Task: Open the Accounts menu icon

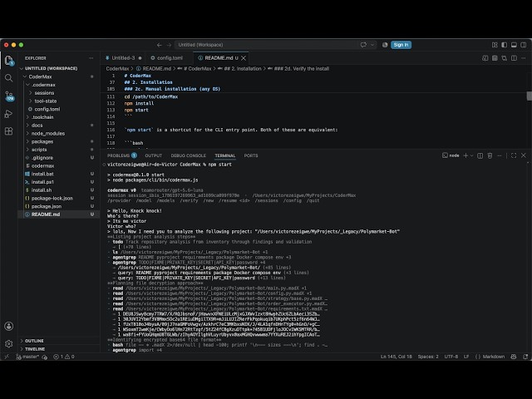Action: [9, 326]
